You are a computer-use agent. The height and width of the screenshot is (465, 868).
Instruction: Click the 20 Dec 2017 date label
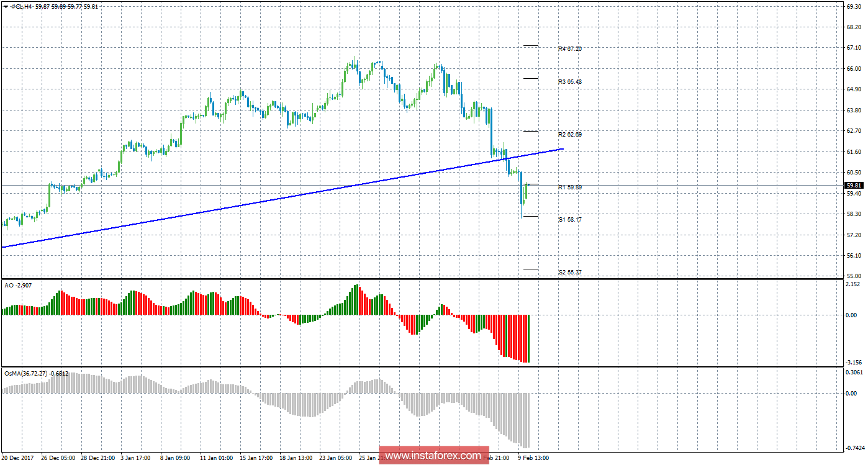click(x=17, y=458)
